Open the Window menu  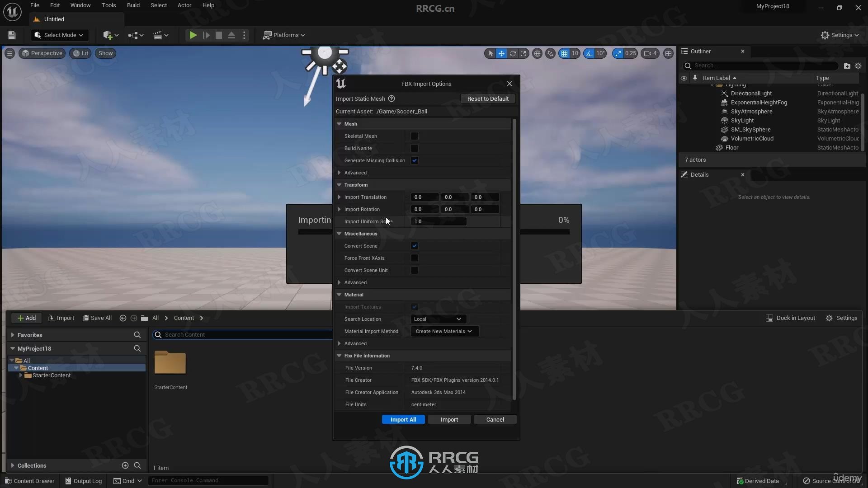point(80,5)
